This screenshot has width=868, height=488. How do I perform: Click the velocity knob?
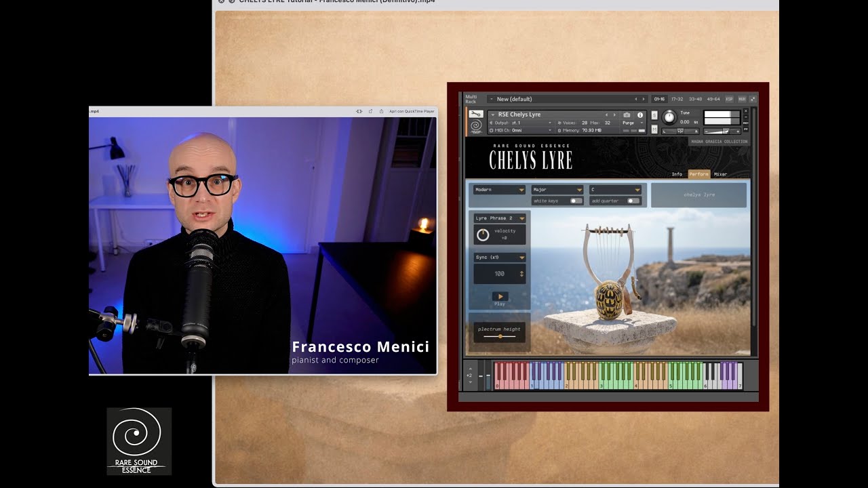click(483, 235)
